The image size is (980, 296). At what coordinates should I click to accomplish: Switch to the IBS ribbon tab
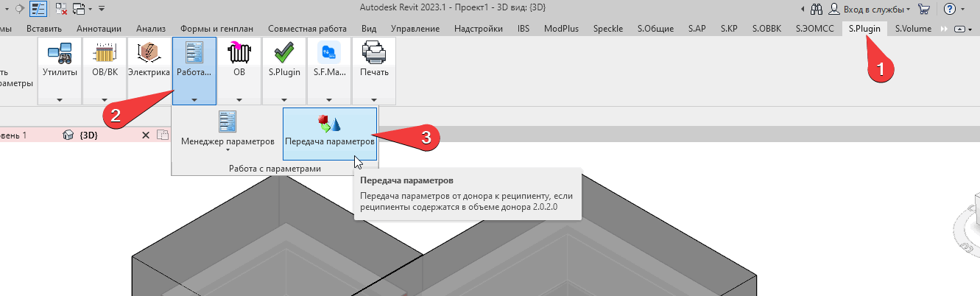click(x=523, y=29)
